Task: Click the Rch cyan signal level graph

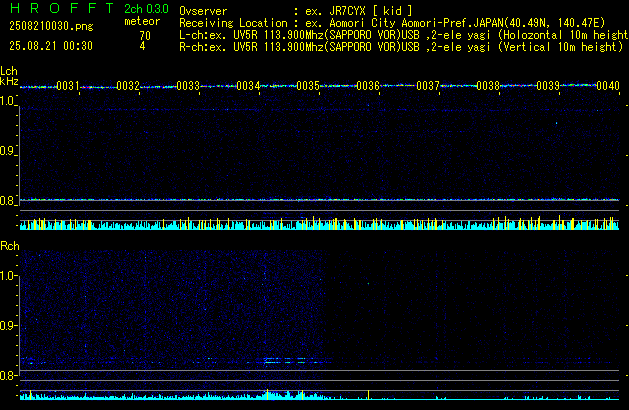Action: (319, 395)
